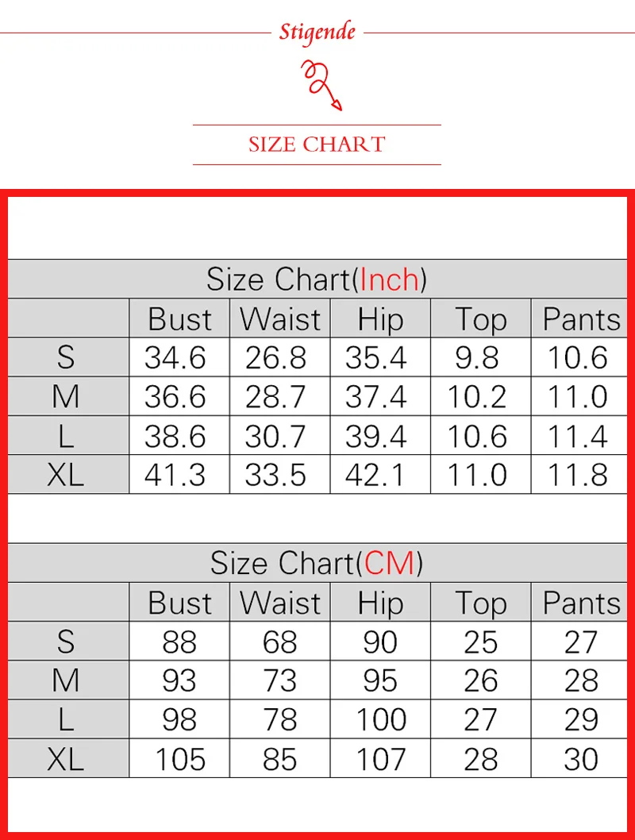Click the Size Chart(CM) table title
The height and width of the screenshot is (840, 635).
(x=317, y=563)
